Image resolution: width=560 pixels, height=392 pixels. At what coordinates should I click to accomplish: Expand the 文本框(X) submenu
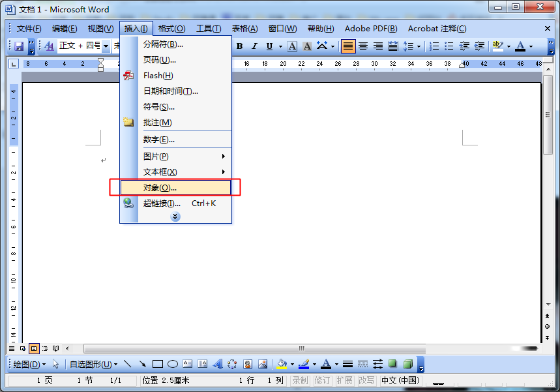click(175, 172)
